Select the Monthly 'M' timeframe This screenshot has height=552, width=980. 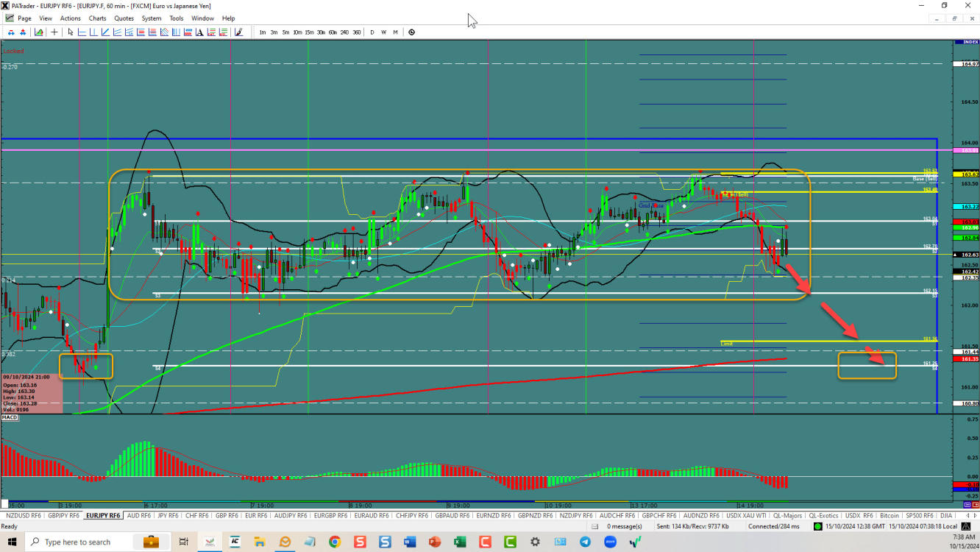pos(395,32)
